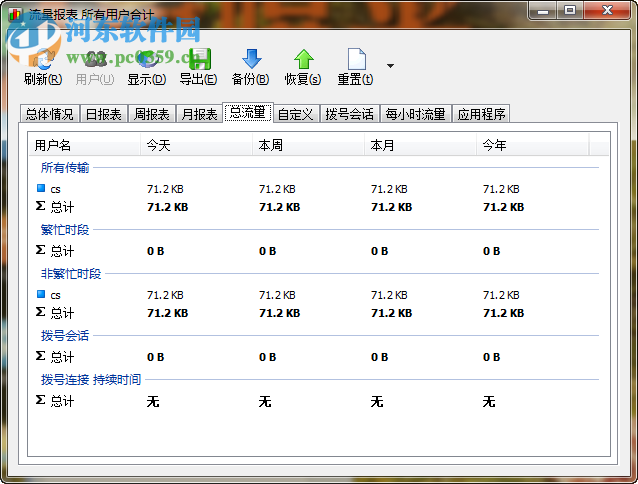
Task: Click the 今天 column header
Action: 197,145
